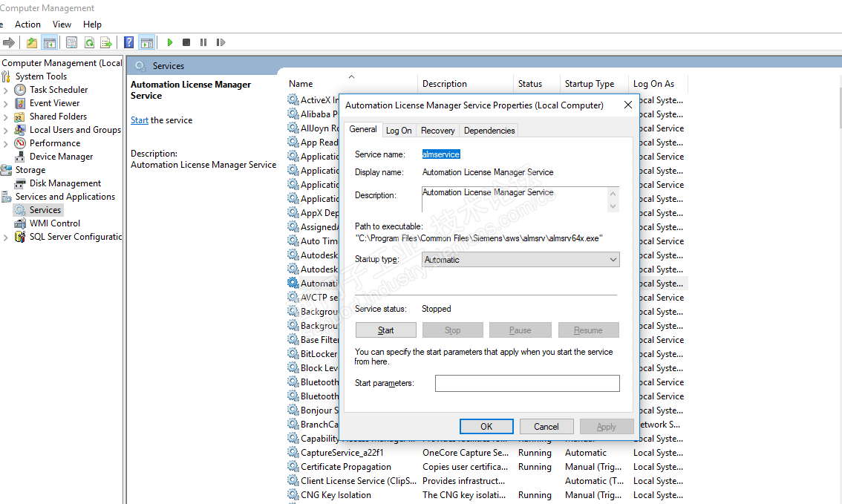The width and height of the screenshot is (842, 504).
Task: Select Task Scheduler in the tree
Action: click(x=59, y=90)
